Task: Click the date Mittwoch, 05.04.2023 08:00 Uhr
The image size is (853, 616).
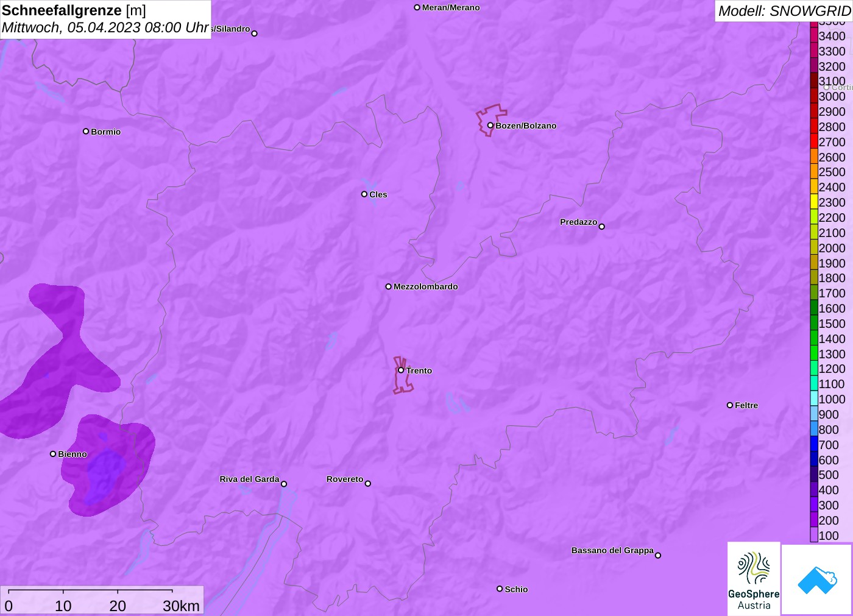Action: click(105, 27)
